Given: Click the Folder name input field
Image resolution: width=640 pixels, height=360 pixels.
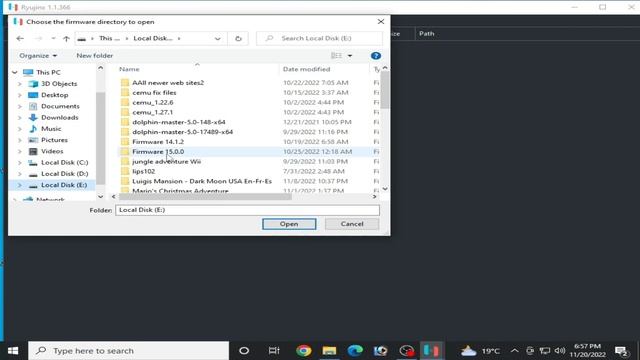Looking at the screenshot, I should click(247, 210).
